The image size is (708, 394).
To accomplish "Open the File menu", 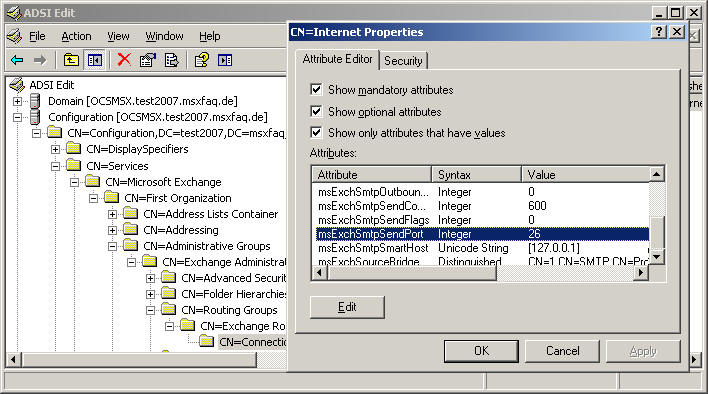I will tap(37, 36).
